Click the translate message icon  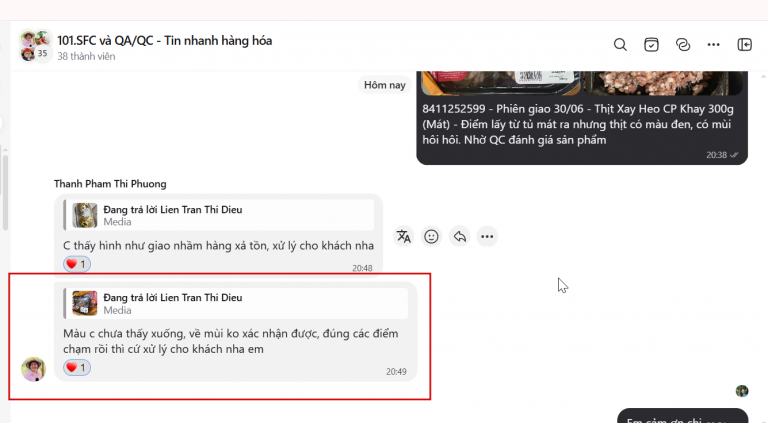(x=404, y=236)
